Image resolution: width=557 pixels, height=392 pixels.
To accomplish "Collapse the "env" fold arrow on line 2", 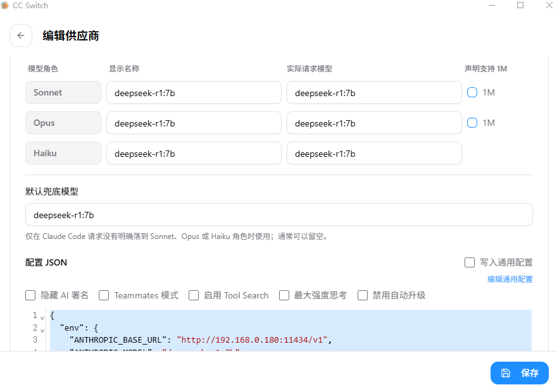I will 42,330.
